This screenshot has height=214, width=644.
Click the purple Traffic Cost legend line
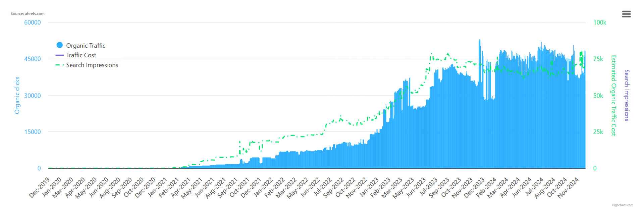pyautogui.click(x=59, y=55)
